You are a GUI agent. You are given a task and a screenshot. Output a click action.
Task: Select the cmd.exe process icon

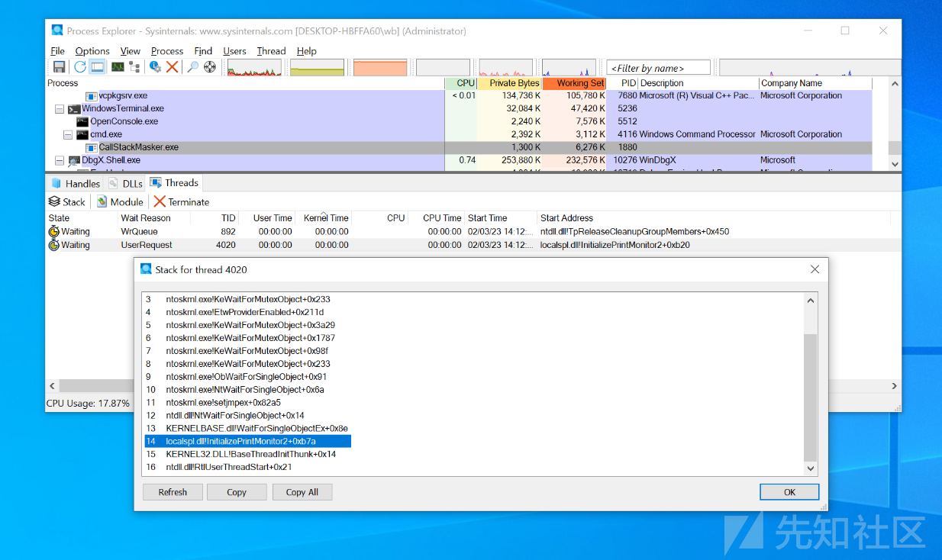tap(82, 135)
